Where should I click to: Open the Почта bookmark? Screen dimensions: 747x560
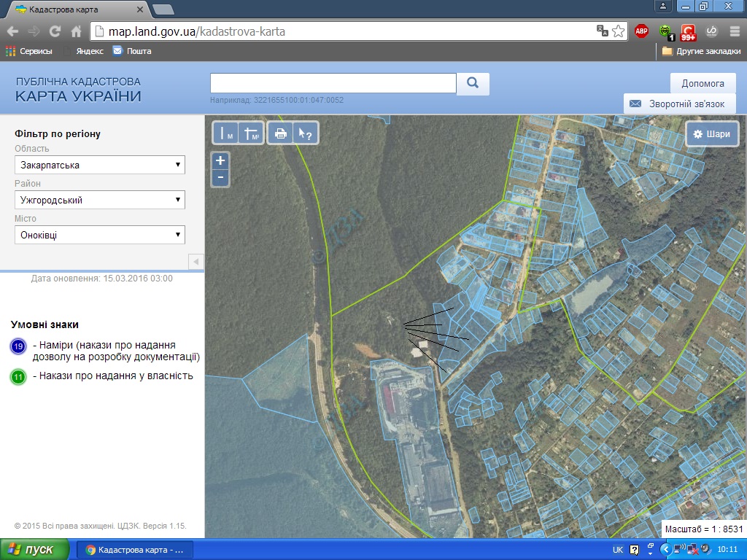(x=132, y=51)
